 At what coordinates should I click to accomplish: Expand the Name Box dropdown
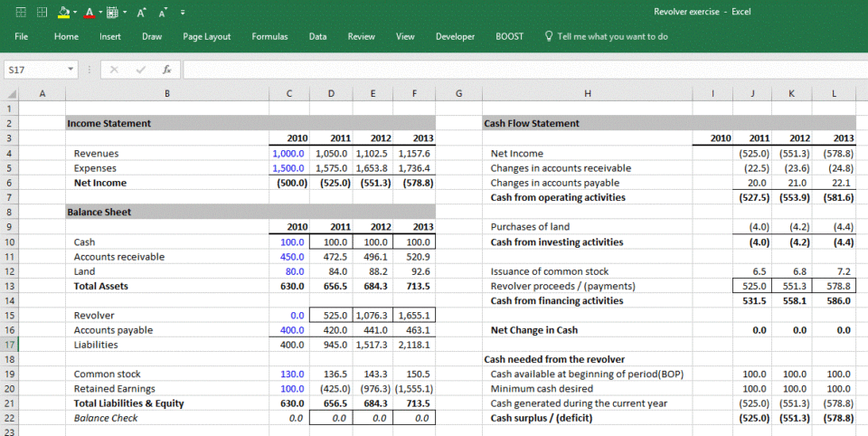[71, 70]
